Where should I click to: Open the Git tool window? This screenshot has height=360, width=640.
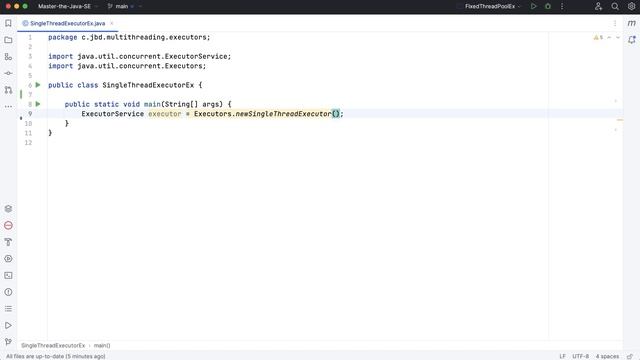pyautogui.click(x=8, y=342)
